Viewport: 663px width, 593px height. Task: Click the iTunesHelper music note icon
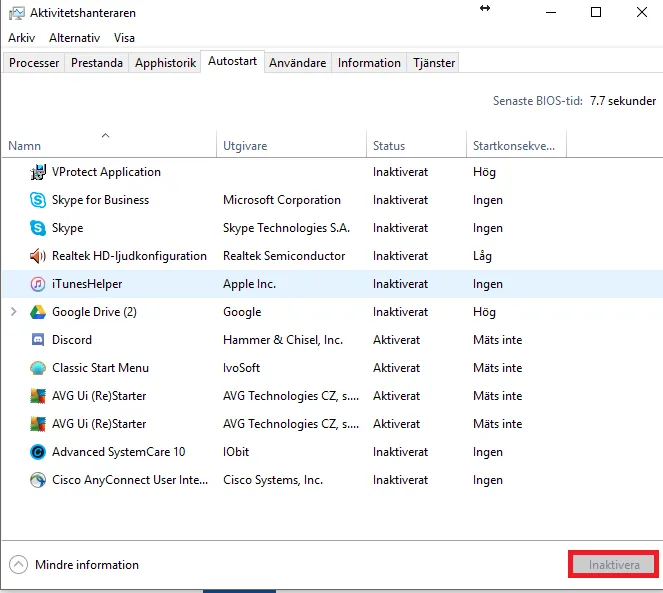tap(38, 284)
